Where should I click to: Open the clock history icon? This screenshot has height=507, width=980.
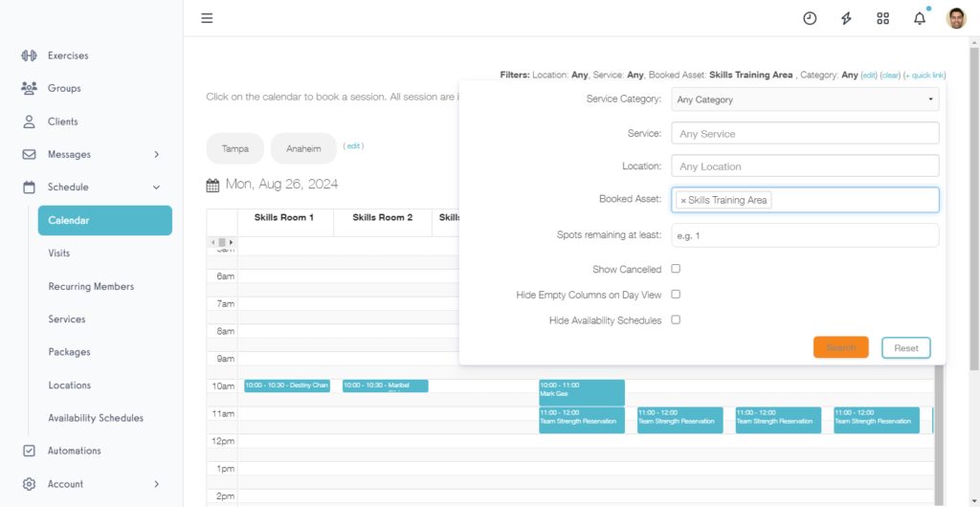(810, 18)
